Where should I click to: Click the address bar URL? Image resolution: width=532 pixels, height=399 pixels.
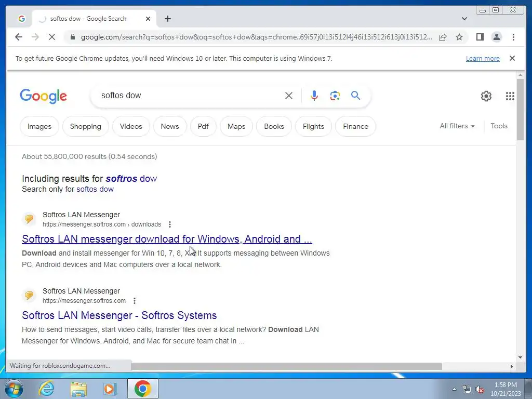pos(256,37)
